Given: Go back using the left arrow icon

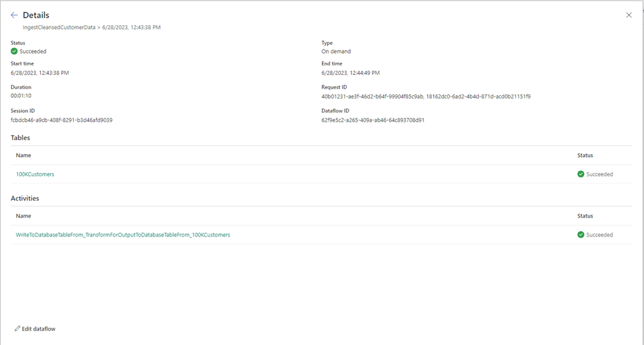Looking at the screenshot, I should tap(15, 15).
